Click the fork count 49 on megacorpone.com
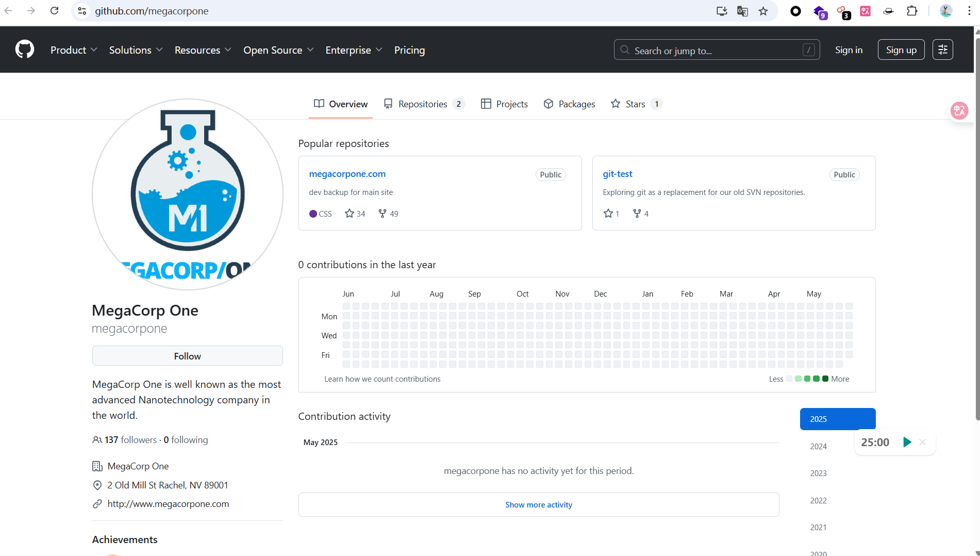Image resolution: width=980 pixels, height=556 pixels. 388,214
